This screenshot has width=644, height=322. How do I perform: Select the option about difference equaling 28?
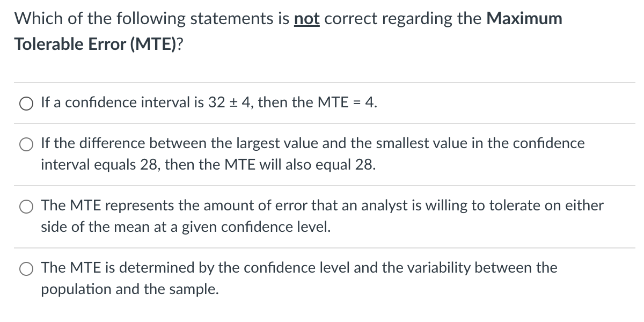pyautogui.click(x=25, y=144)
